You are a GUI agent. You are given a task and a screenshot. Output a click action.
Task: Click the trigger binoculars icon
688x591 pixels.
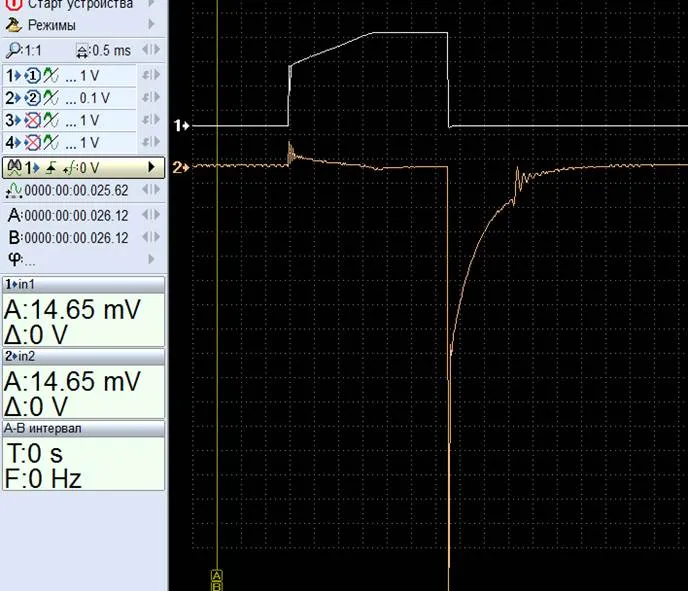point(14,168)
